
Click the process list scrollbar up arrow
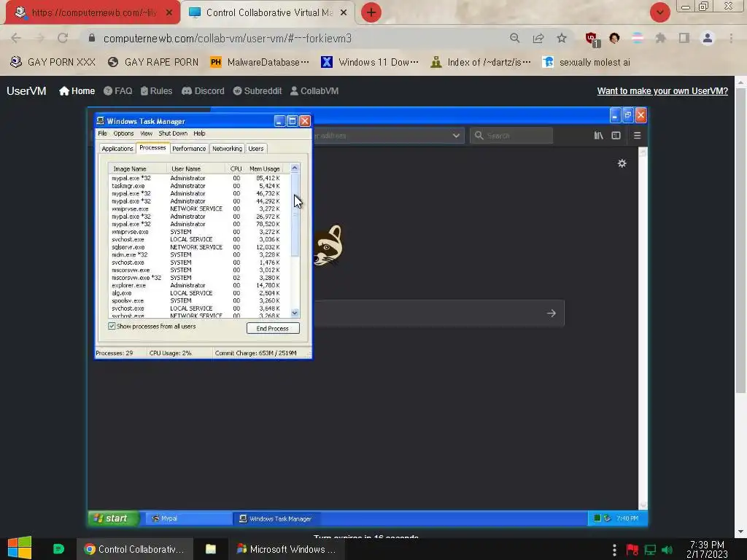pyautogui.click(x=295, y=168)
